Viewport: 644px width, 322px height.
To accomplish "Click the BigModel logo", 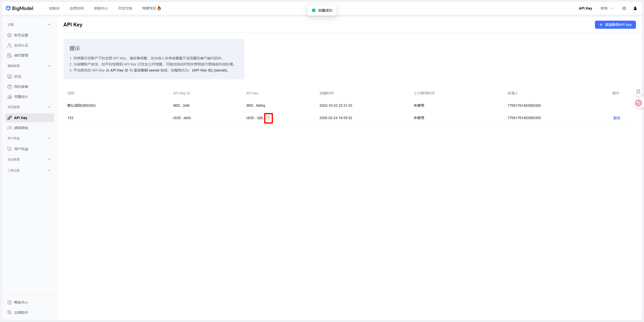I will [x=19, y=8].
